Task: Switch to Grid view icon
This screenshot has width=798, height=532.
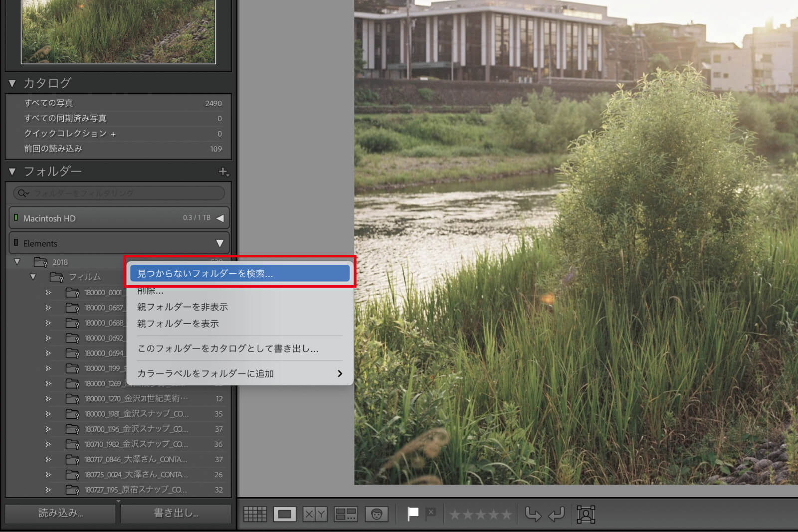Action: click(255, 514)
